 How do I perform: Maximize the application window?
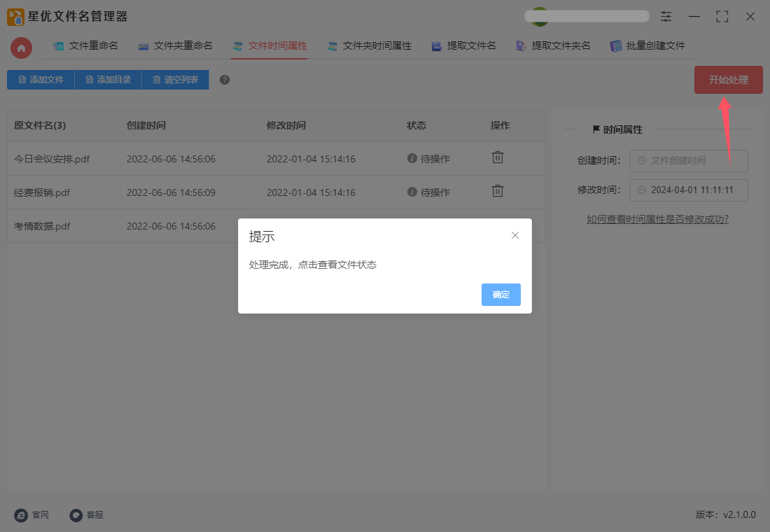tap(722, 16)
